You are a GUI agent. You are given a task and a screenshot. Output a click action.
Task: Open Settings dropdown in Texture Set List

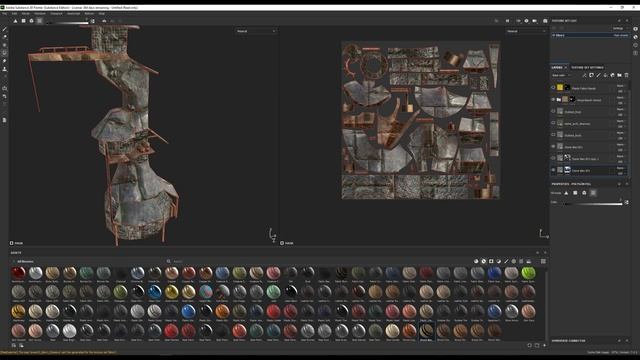tap(620, 29)
